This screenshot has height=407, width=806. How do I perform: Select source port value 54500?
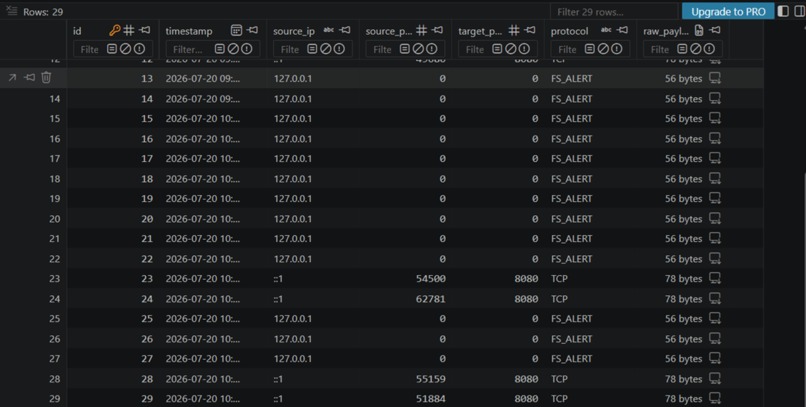pos(430,279)
